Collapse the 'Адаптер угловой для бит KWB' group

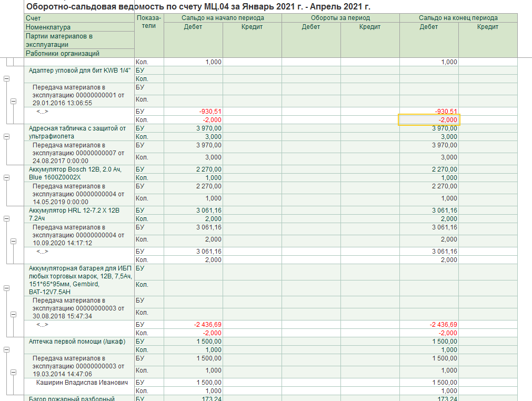coord(7,78)
